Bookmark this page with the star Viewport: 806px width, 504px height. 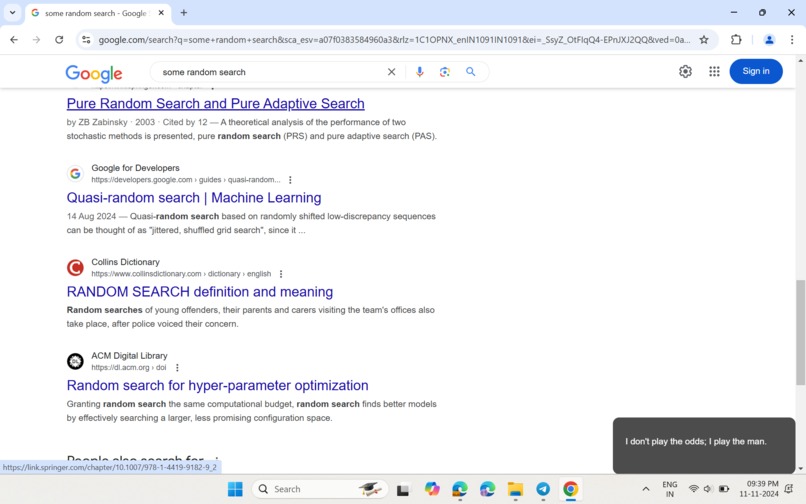tap(704, 40)
